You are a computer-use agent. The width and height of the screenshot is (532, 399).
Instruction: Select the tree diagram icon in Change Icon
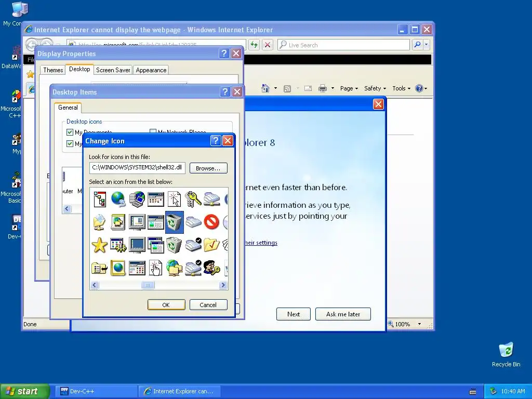100,199
